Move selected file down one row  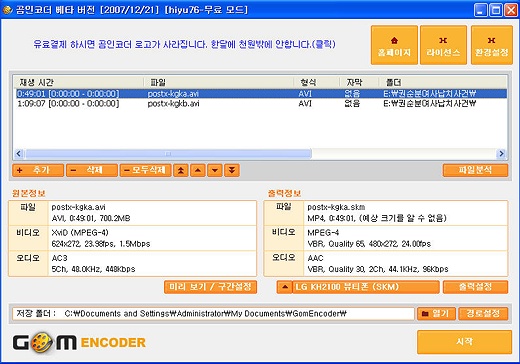[215, 170]
